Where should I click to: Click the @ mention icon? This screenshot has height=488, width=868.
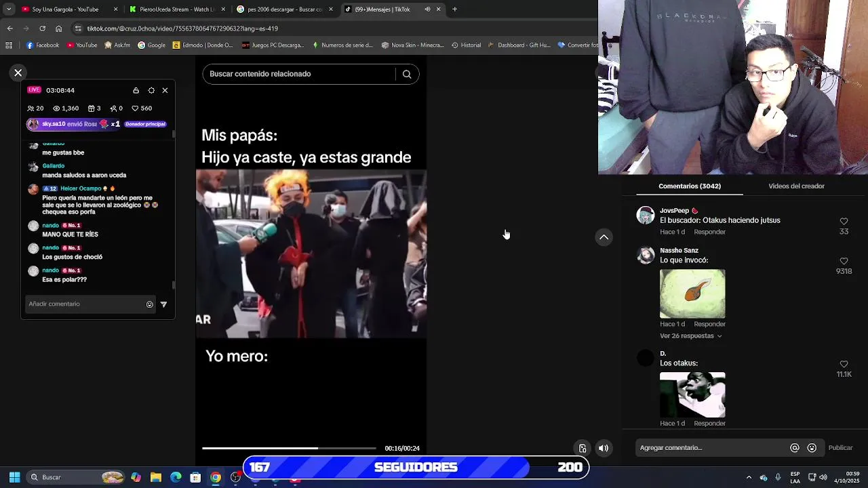pyautogui.click(x=795, y=448)
